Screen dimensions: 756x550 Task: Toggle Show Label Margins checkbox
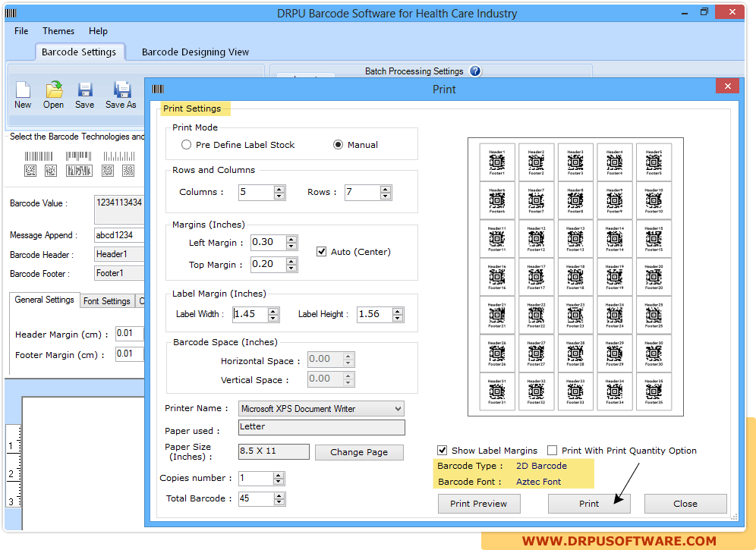coord(442,450)
